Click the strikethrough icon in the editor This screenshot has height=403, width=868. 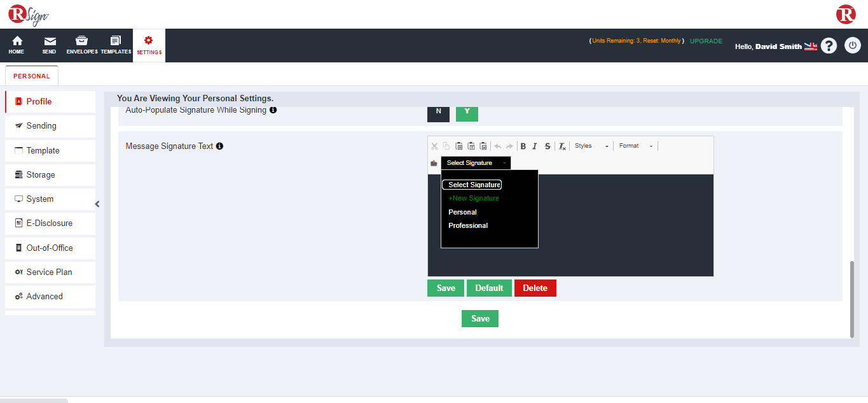(548, 146)
